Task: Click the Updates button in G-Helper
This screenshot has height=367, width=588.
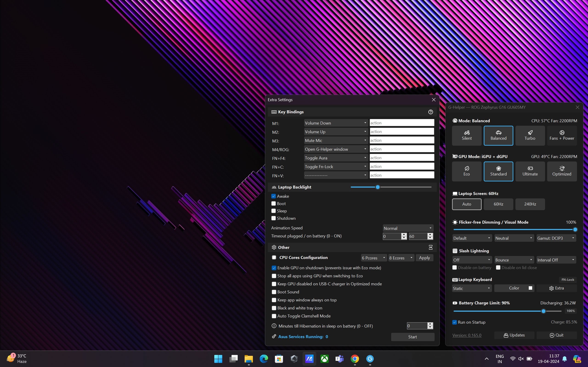Action: 514,335
